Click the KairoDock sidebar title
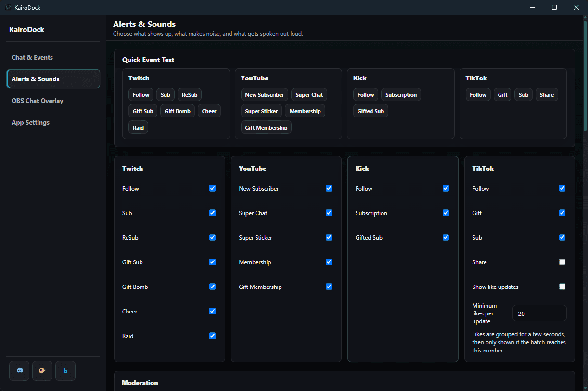This screenshot has width=588, height=391. point(27,30)
